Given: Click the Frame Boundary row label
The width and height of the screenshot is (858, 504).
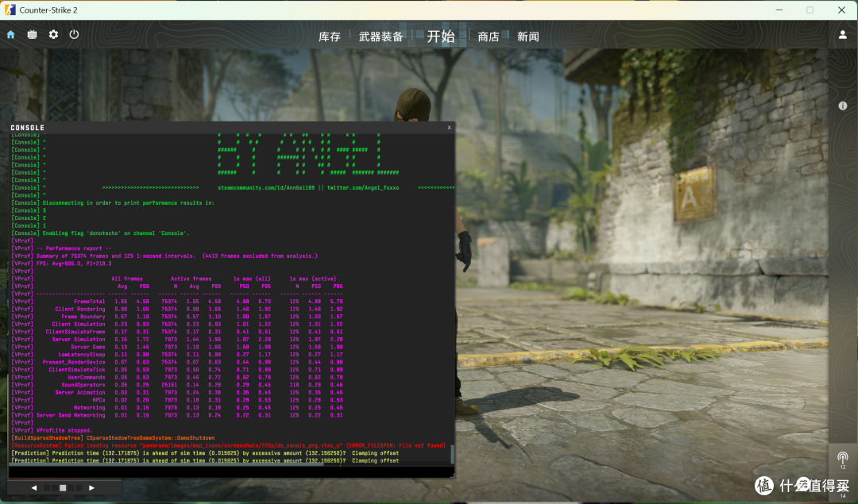Looking at the screenshot, I should pyautogui.click(x=83, y=317).
